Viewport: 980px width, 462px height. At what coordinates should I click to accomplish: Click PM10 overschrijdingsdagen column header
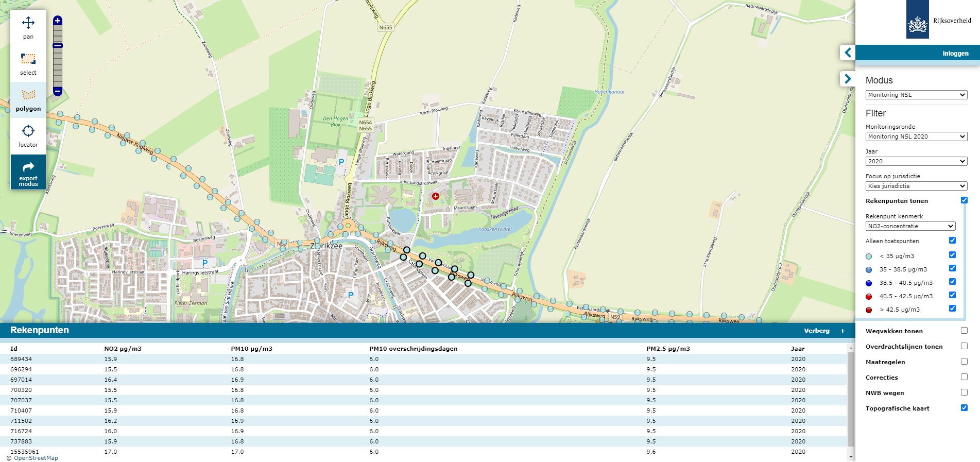(x=413, y=349)
